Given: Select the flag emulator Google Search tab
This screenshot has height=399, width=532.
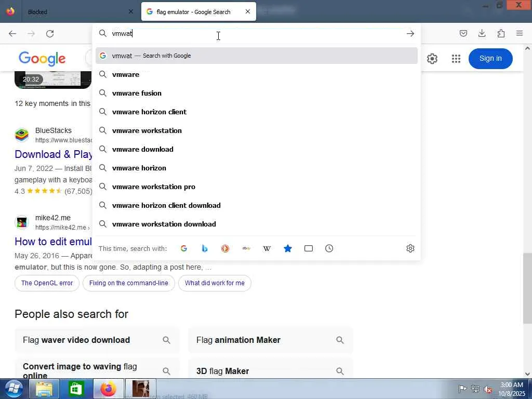Looking at the screenshot, I should (x=198, y=11).
